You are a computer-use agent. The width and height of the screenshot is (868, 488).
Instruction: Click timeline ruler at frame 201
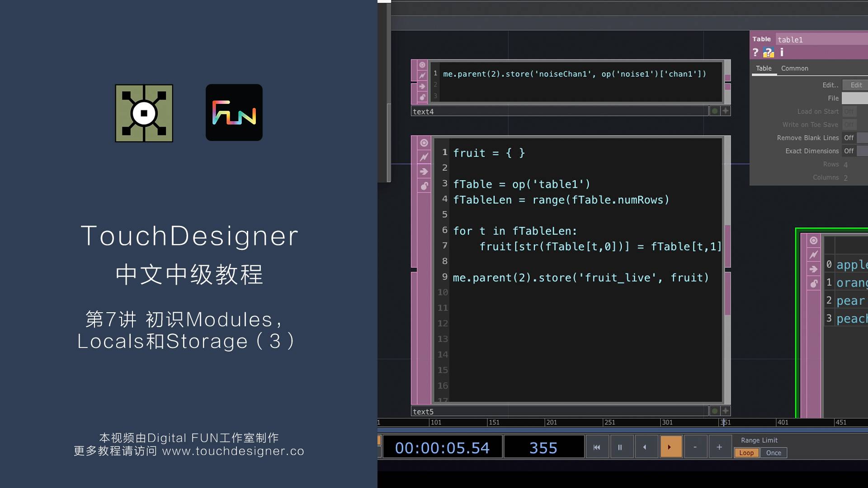point(551,422)
